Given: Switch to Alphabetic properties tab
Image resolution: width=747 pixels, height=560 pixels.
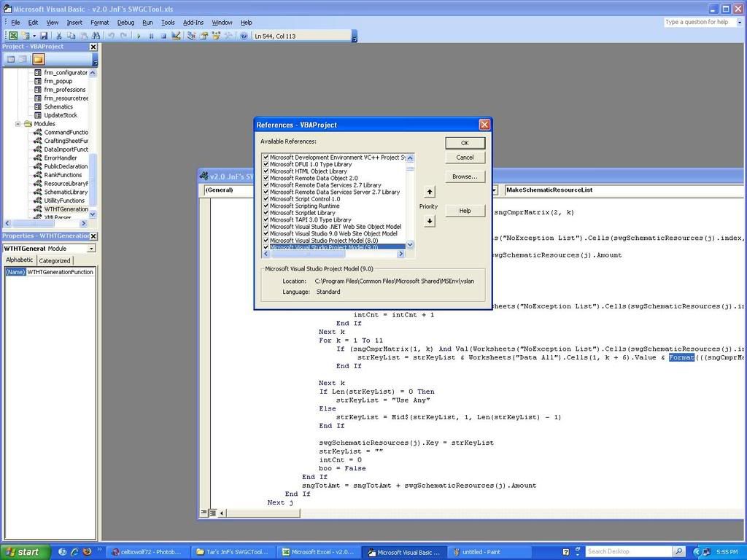Looking at the screenshot, I should pos(20,260).
